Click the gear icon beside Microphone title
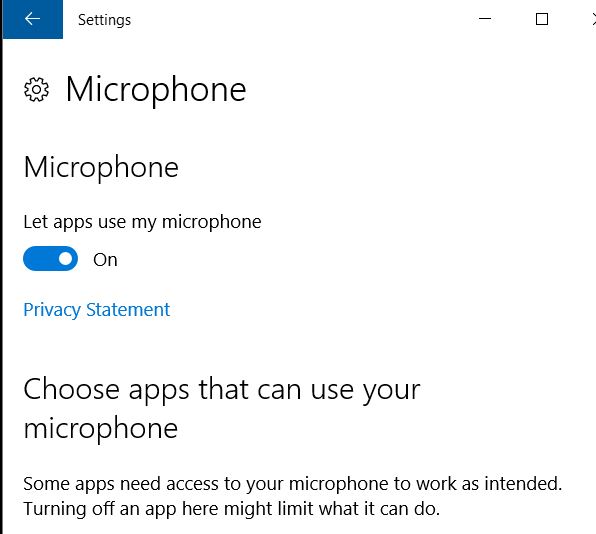 click(36, 90)
